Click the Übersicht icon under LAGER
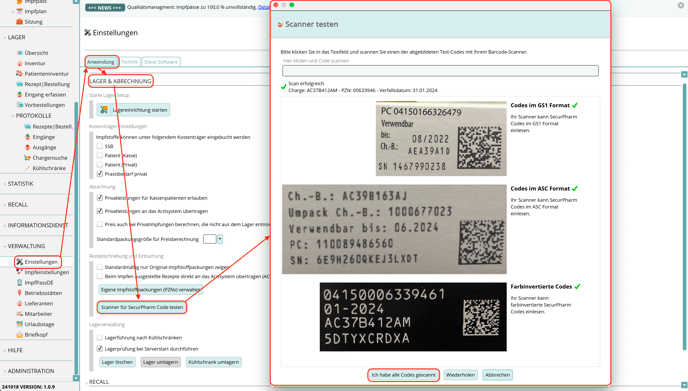Screen dimensions: 688x391 pos(19,53)
